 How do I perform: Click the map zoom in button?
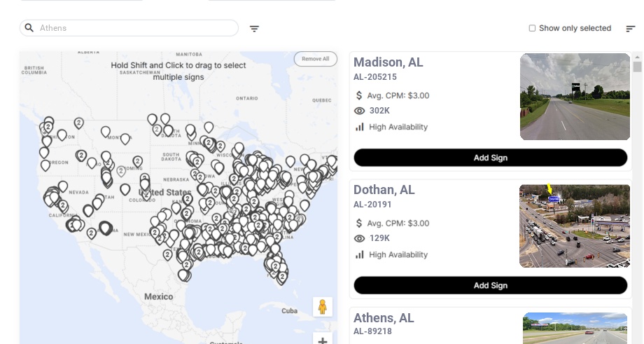pyautogui.click(x=323, y=340)
